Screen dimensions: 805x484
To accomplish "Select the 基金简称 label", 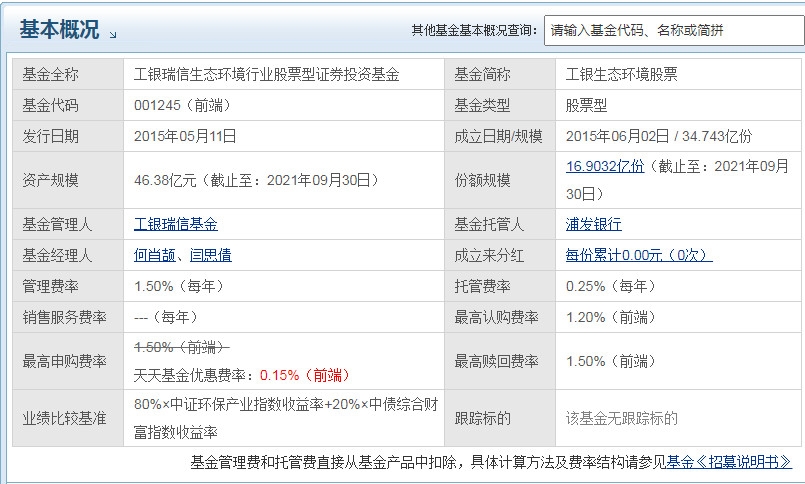I will pos(482,74).
